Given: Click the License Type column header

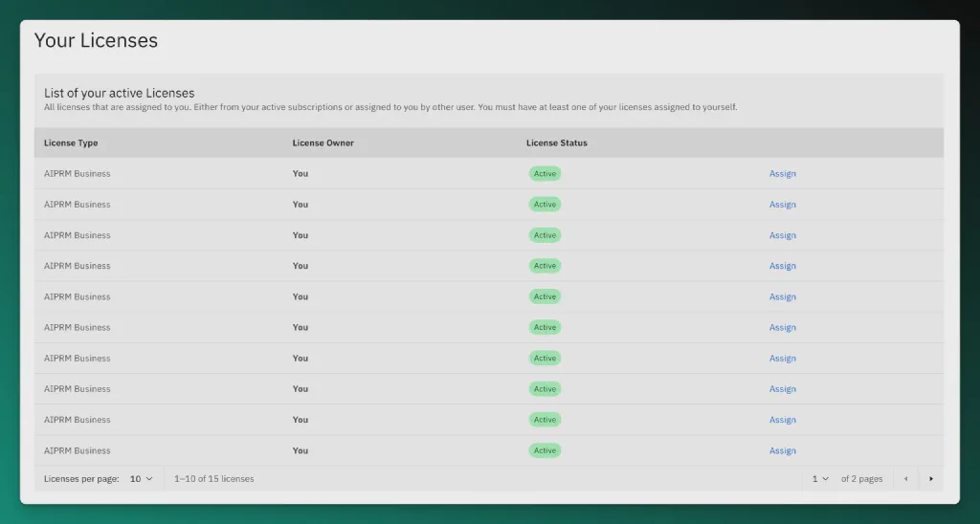Looking at the screenshot, I should (x=71, y=143).
